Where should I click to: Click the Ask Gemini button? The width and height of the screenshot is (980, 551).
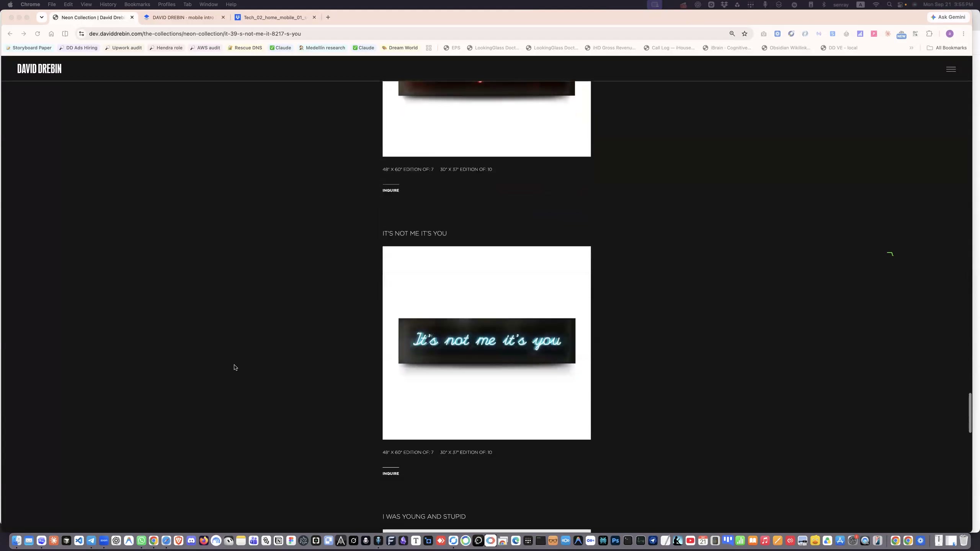point(948,17)
